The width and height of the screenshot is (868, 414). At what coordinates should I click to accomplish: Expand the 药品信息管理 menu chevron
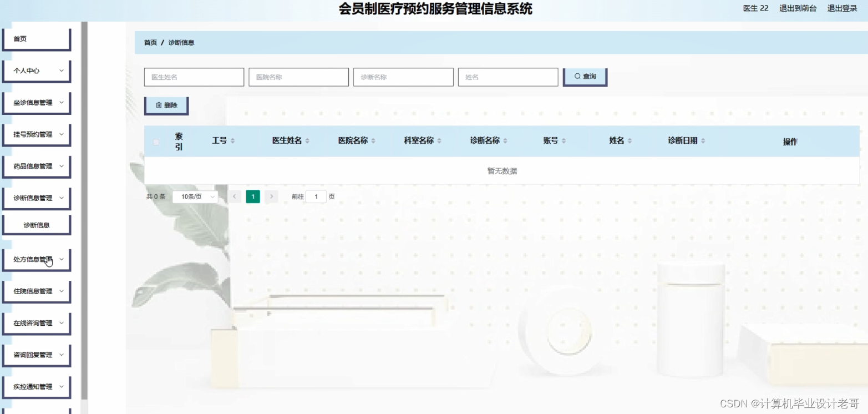[x=62, y=166]
